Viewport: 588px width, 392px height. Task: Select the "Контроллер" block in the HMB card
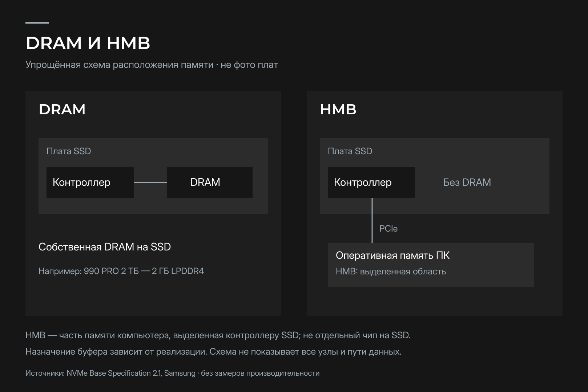(371, 182)
